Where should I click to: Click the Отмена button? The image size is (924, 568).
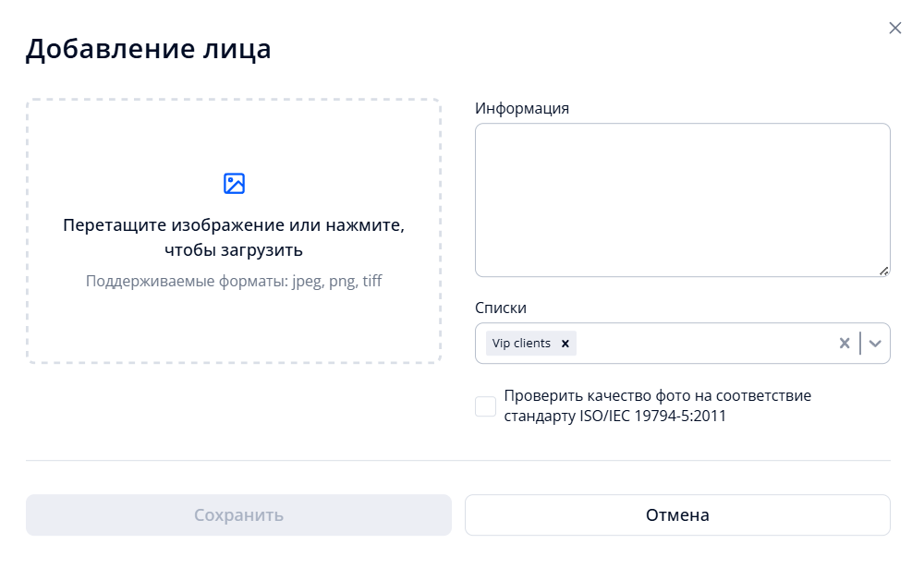(x=677, y=514)
